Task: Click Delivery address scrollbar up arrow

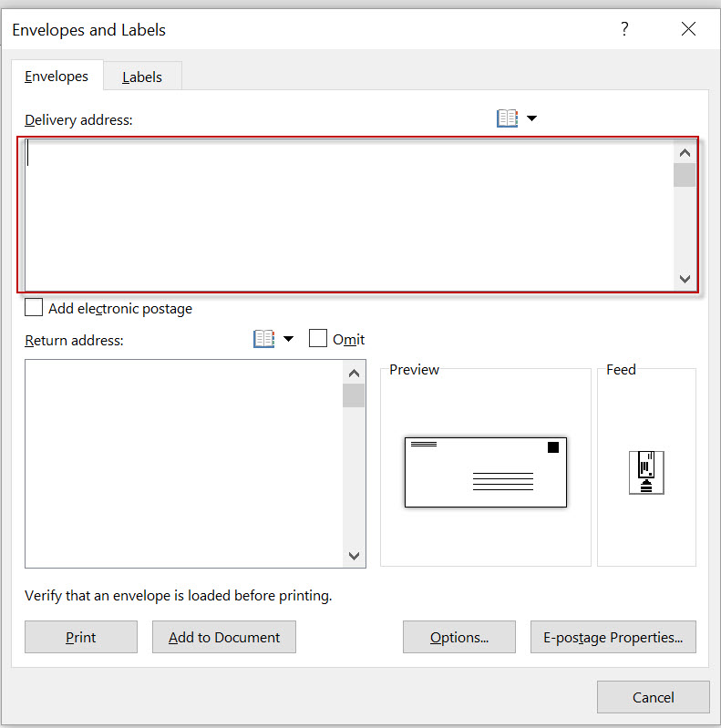Action: [x=685, y=153]
